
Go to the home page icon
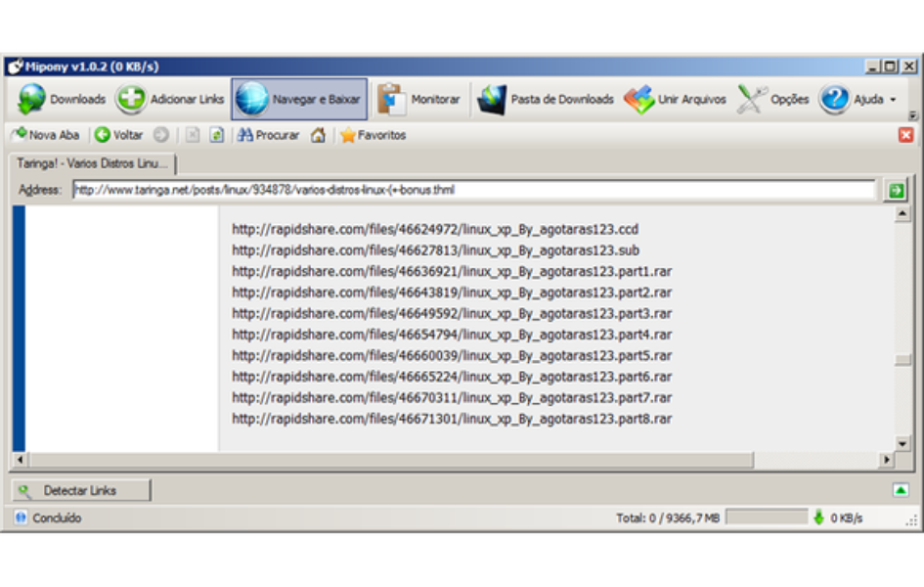pyautogui.click(x=318, y=135)
